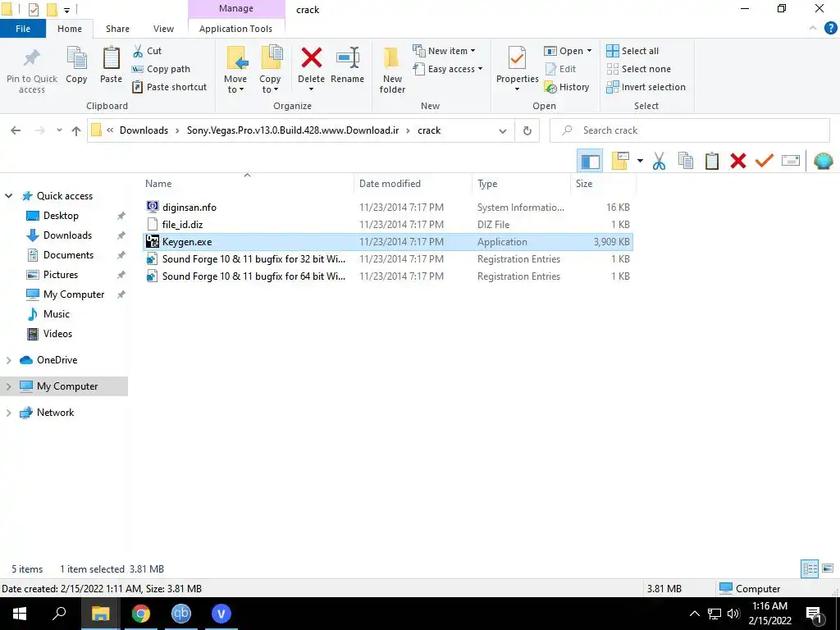840x630 pixels.
Task: Open Downloads in the navigation pane
Action: (67, 235)
